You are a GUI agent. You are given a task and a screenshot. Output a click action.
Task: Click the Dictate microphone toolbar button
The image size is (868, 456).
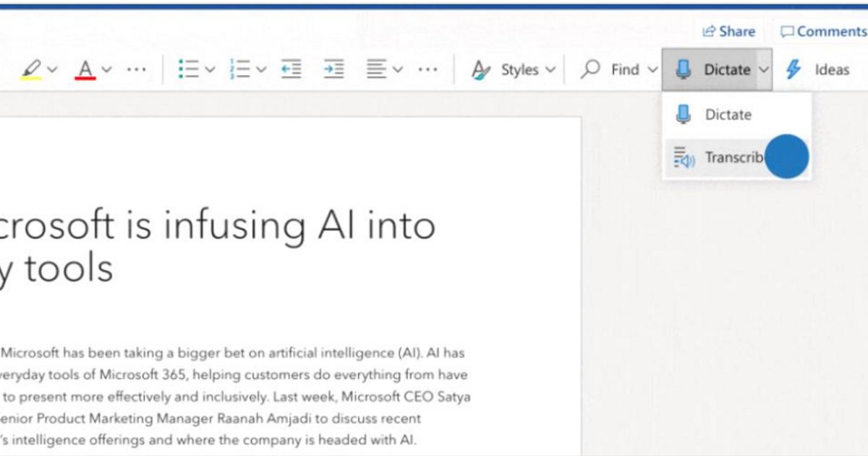pos(710,69)
